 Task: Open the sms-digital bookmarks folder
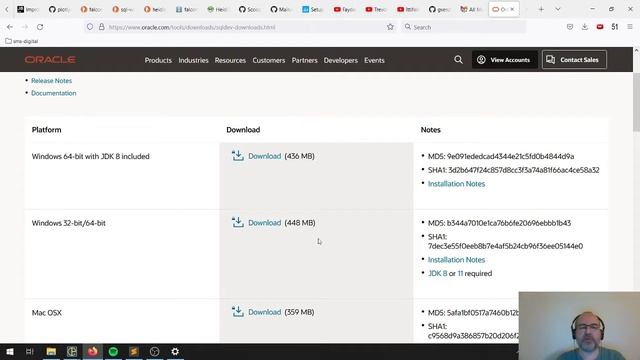click(22, 41)
